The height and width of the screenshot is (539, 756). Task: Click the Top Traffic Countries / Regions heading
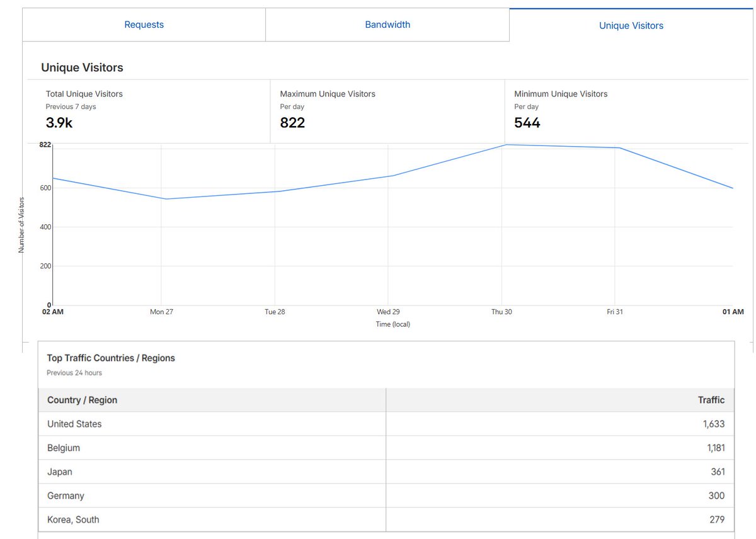pyautogui.click(x=111, y=358)
